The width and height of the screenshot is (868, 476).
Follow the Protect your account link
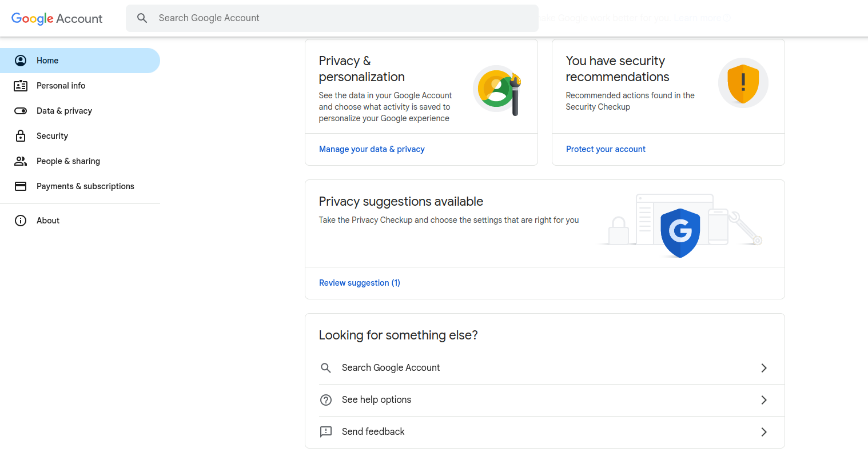point(606,149)
